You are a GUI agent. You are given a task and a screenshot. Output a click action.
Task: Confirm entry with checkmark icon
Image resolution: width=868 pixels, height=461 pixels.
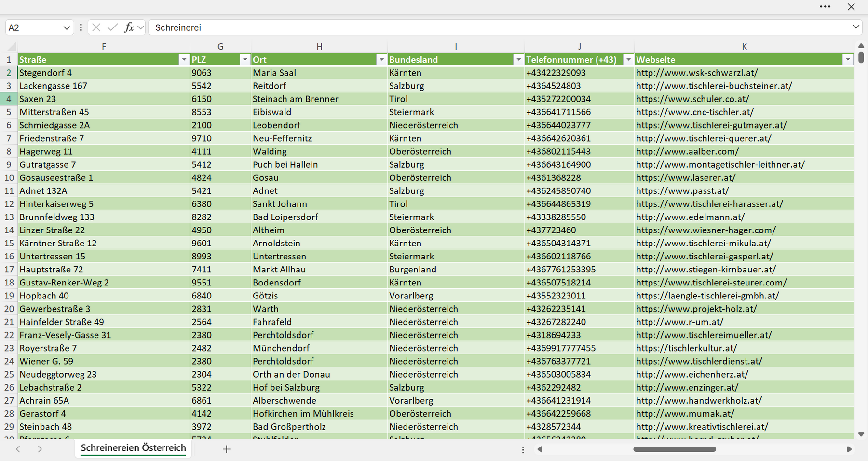tap(112, 27)
